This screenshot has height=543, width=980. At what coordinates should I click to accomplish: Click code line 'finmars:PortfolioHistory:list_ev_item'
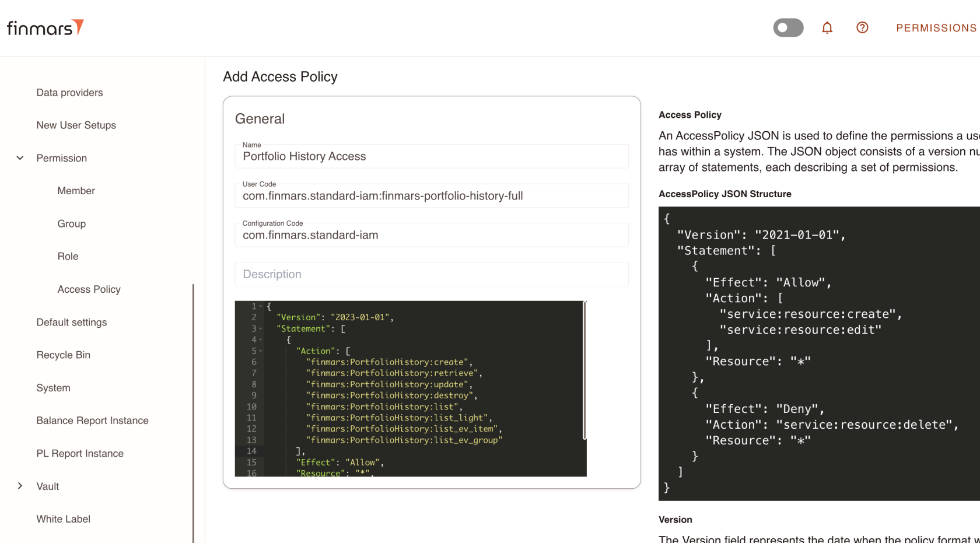pos(404,429)
